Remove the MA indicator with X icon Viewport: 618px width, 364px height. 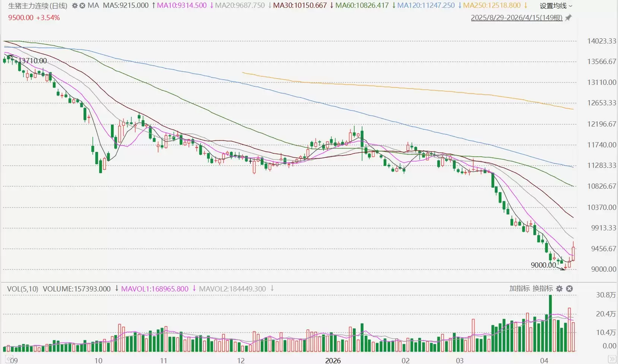click(82, 6)
